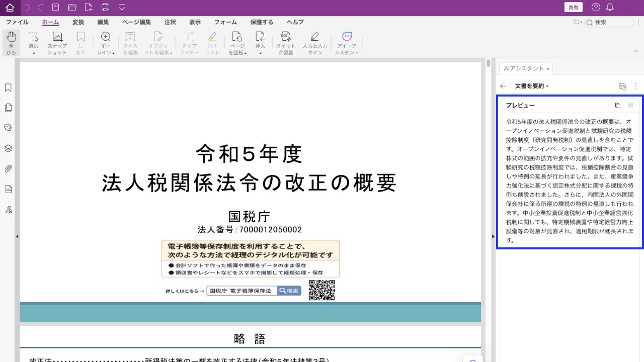644x362 pixels.
Task: Expand the left navigation pane arrow
Action: pos(17,236)
